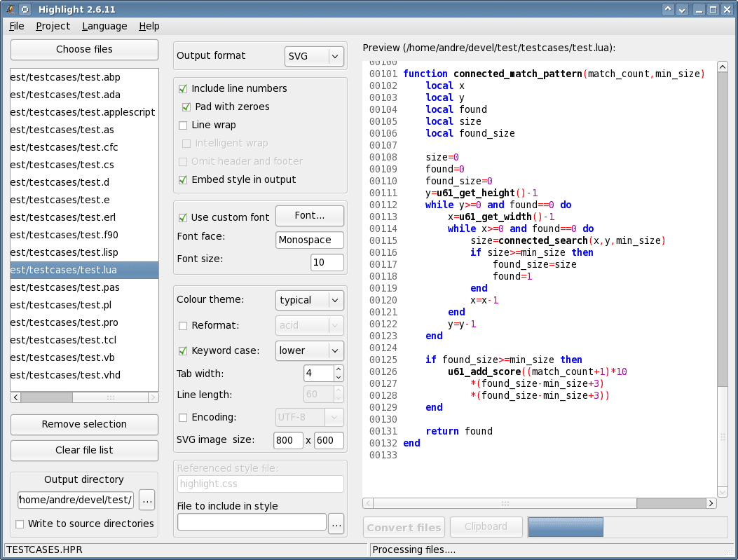Select the highlighted test.lua entry
Viewport: 738px width, 560px height.
84,270
